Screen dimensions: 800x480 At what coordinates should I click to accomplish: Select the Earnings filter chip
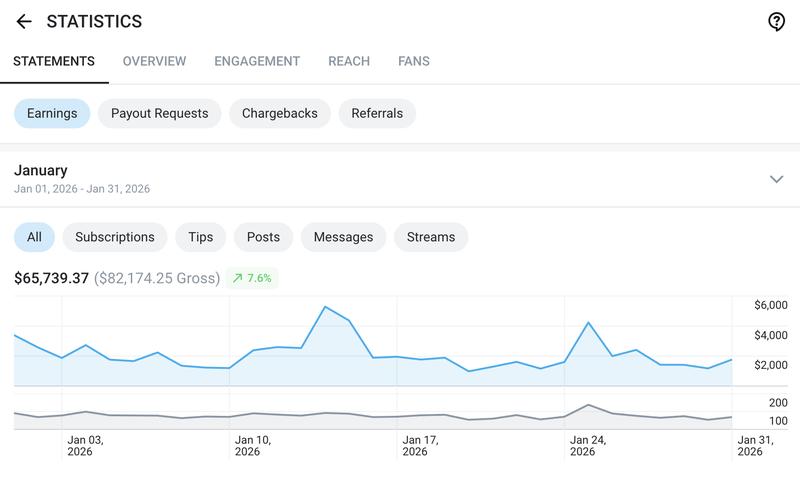point(52,113)
